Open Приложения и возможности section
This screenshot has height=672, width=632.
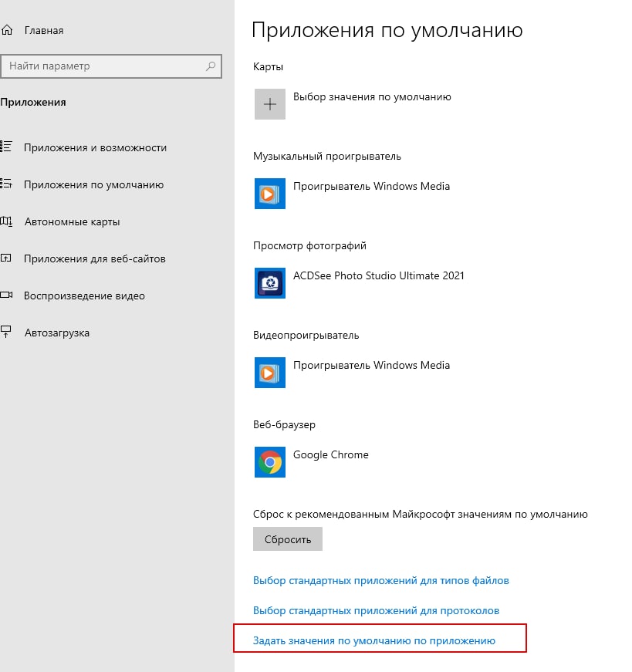click(95, 147)
